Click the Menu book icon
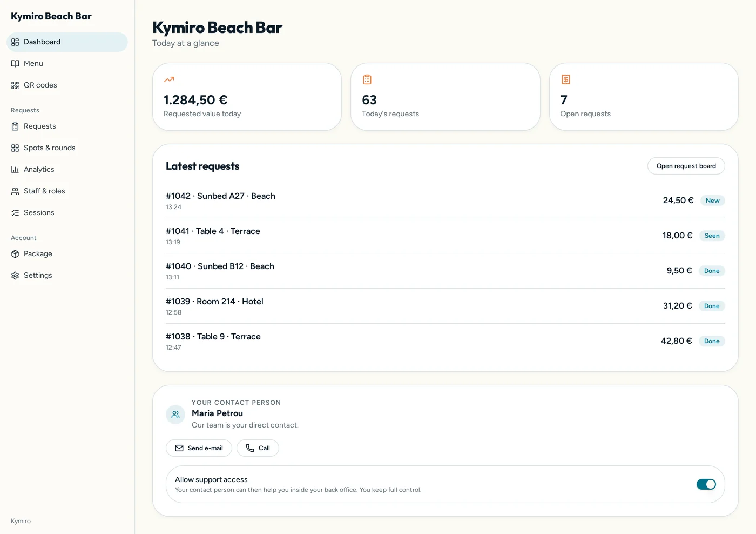Viewport: 756px width, 534px height. [x=15, y=64]
